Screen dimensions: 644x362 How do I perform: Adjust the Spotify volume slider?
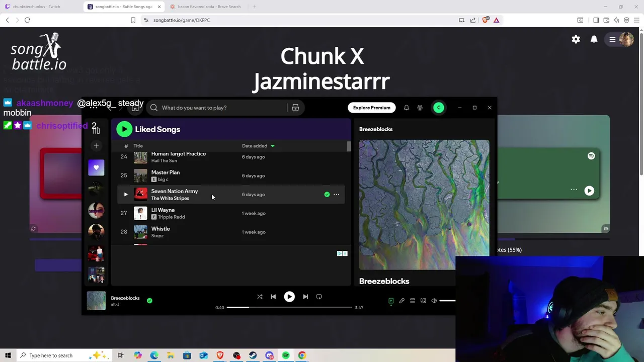pyautogui.click(x=447, y=301)
